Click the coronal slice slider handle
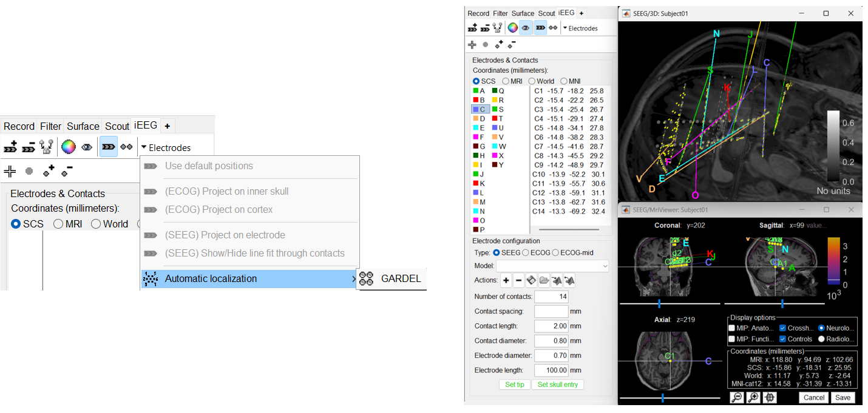 point(659,303)
